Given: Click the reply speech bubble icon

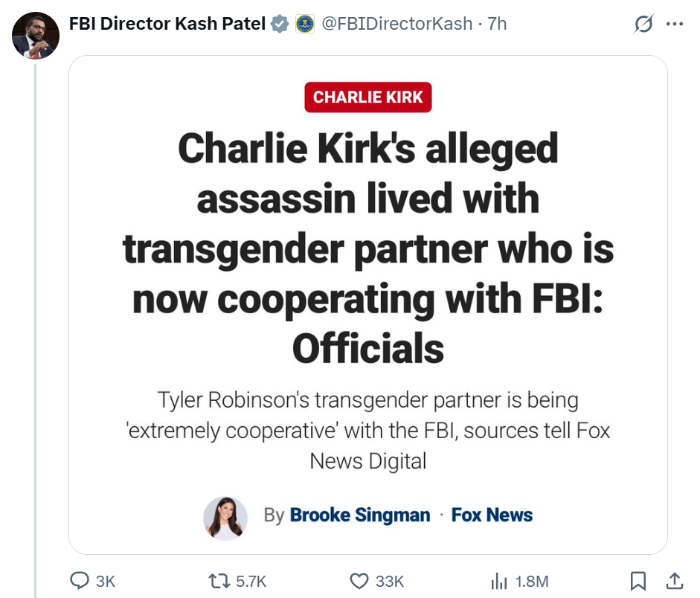Looking at the screenshot, I should (80, 581).
